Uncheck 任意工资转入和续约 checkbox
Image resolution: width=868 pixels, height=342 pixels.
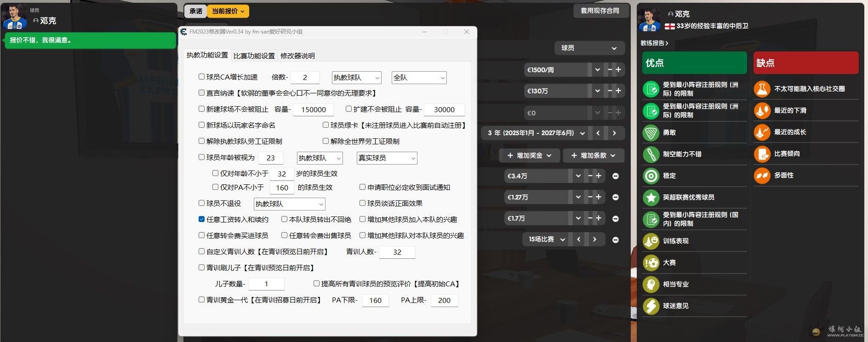(201, 219)
